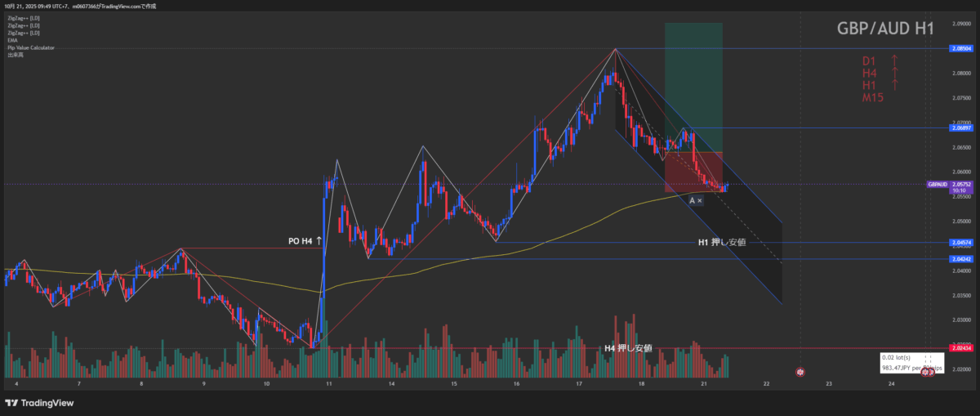Click the 'H1 押し安値' text label
The image size is (980, 416).
coord(721,242)
